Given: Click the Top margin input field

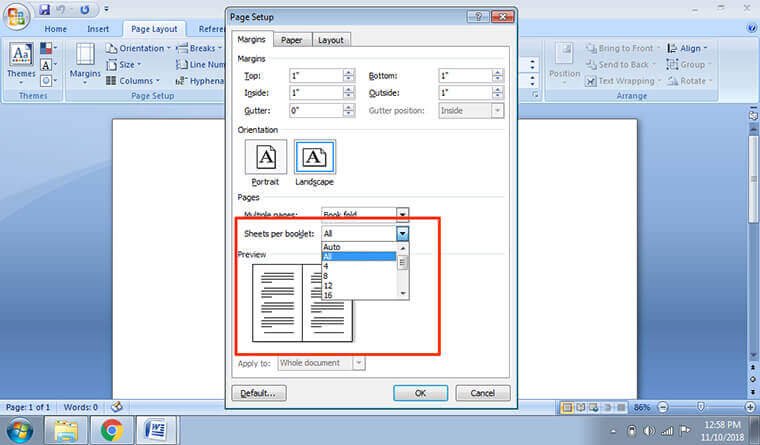Looking at the screenshot, I should tap(316, 76).
